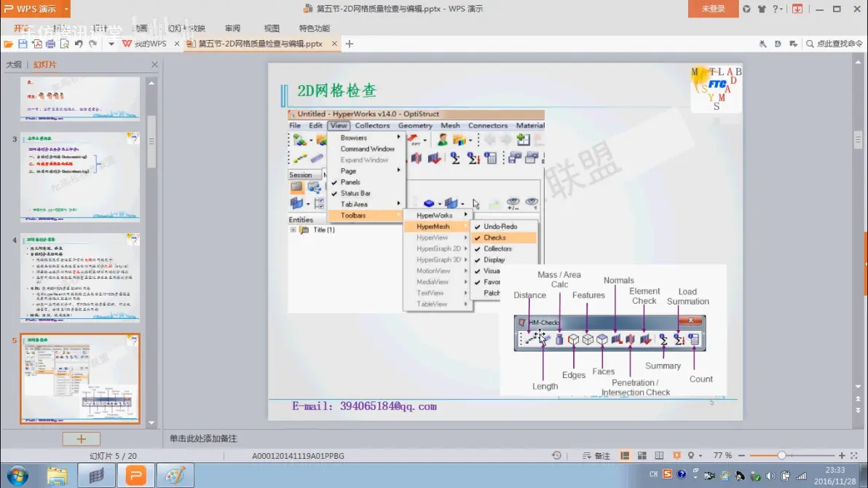
Task: Open print preview icon
Action: point(65,44)
